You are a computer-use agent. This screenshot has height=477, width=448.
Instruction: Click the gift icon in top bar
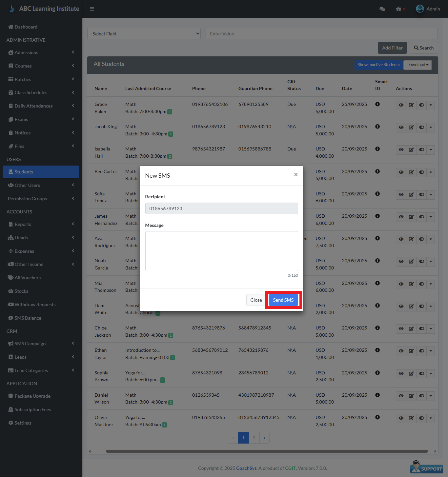click(x=398, y=9)
